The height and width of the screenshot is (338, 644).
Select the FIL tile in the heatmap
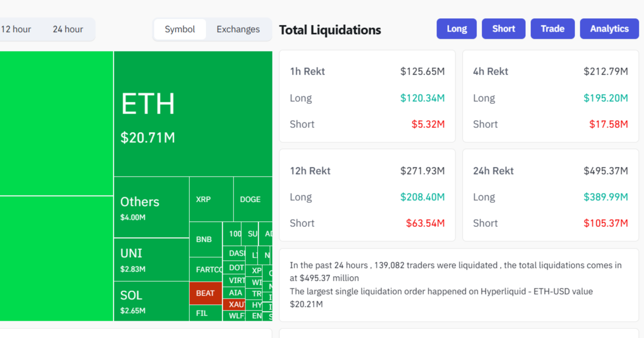203,313
